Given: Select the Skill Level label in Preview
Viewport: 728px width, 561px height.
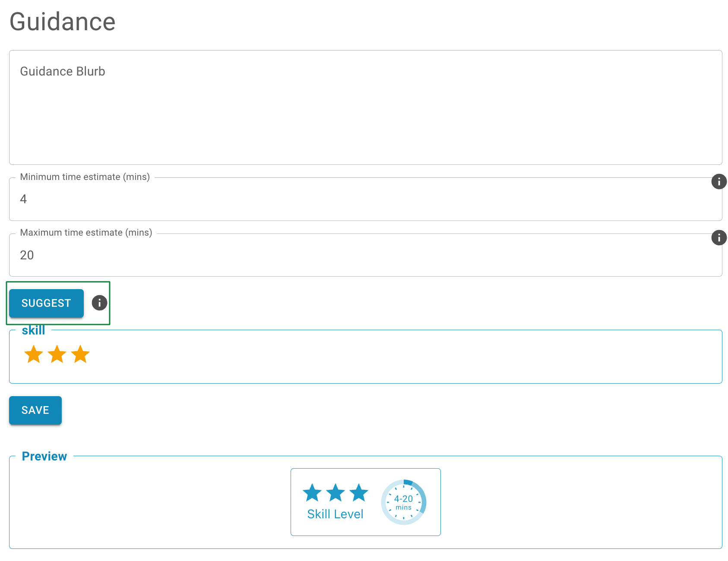Looking at the screenshot, I should point(335,514).
